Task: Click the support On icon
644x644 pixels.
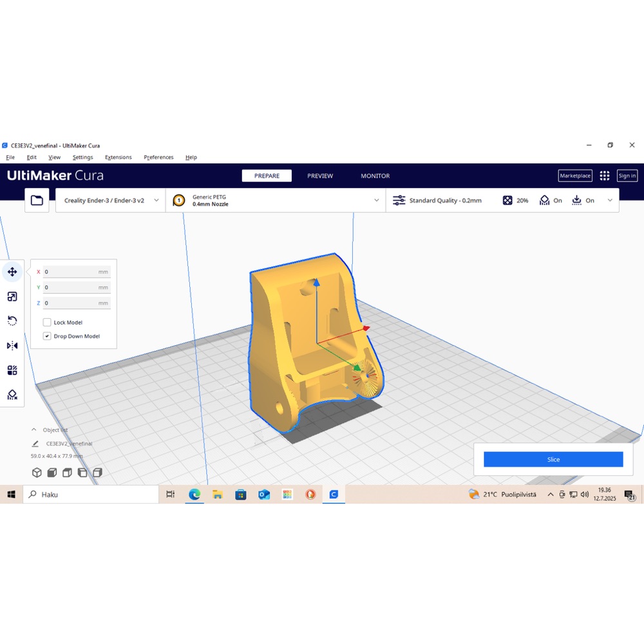Action: pyautogui.click(x=545, y=200)
